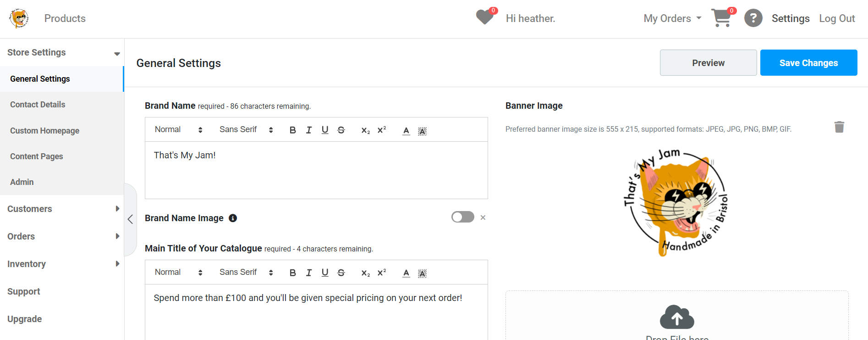Image resolution: width=868 pixels, height=340 pixels.
Task: Open the Custom Homepage settings page
Action: point(45,131)
